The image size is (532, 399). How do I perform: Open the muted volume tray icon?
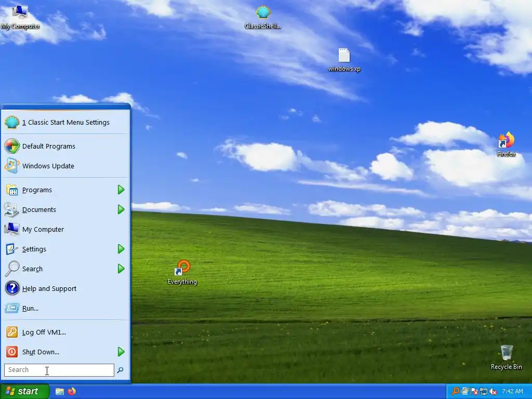[493, 392]
